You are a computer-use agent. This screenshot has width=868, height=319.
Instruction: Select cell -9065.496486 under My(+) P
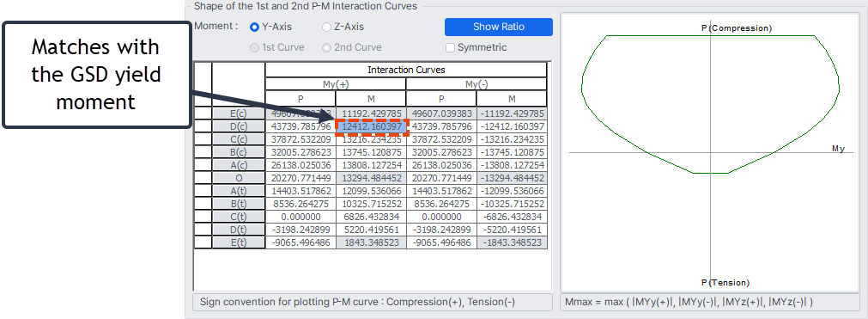tap(300, 242)
